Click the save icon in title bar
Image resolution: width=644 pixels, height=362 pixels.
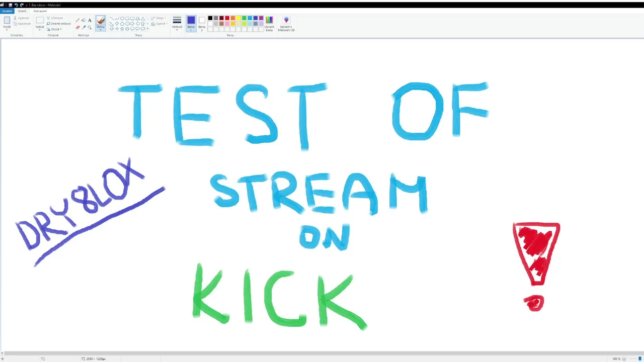11,5
